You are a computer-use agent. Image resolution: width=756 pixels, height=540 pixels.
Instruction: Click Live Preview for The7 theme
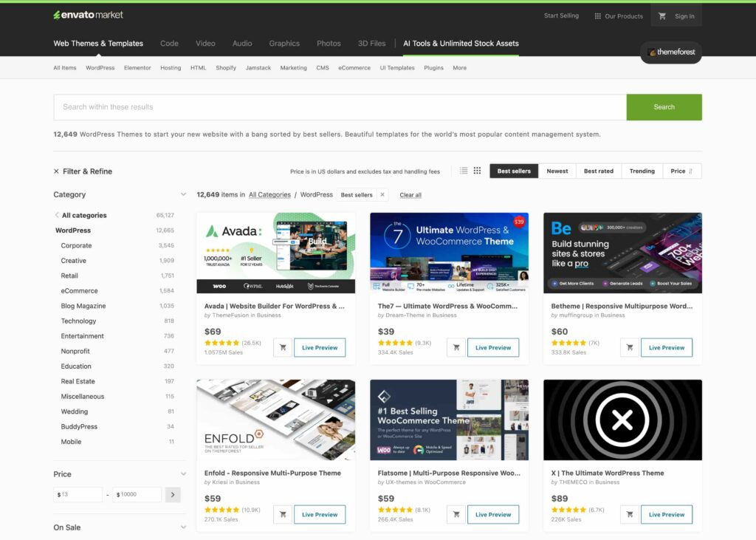pyautogui.click(x=493, y=348)
